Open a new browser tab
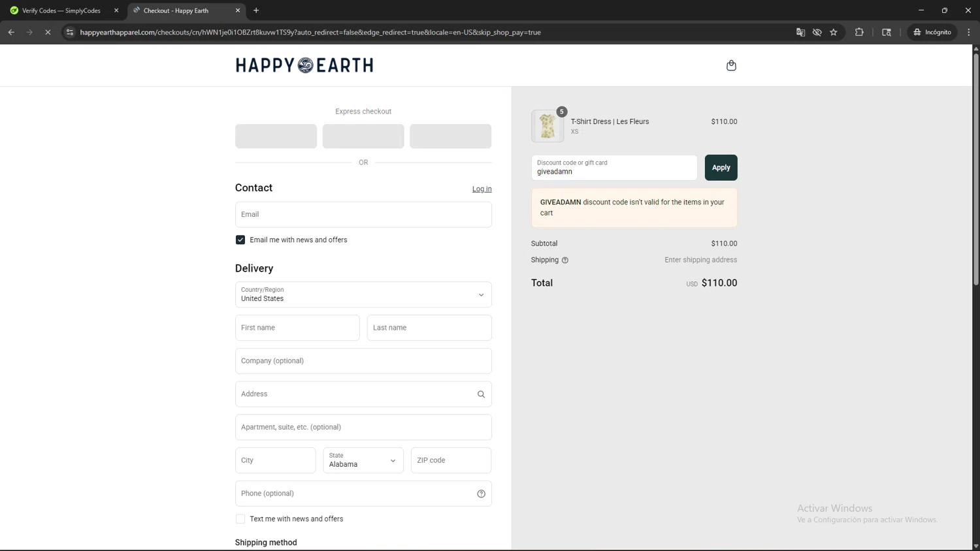Viewport: 980px width, 551px height. coord(256,10)
